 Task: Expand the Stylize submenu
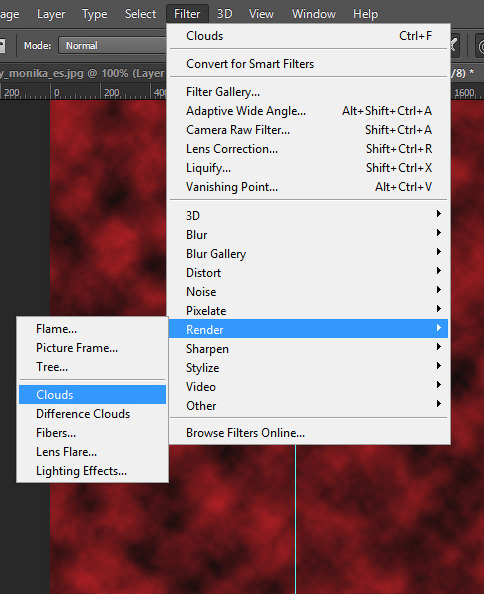pyautogui.click(x=309, y=368)
